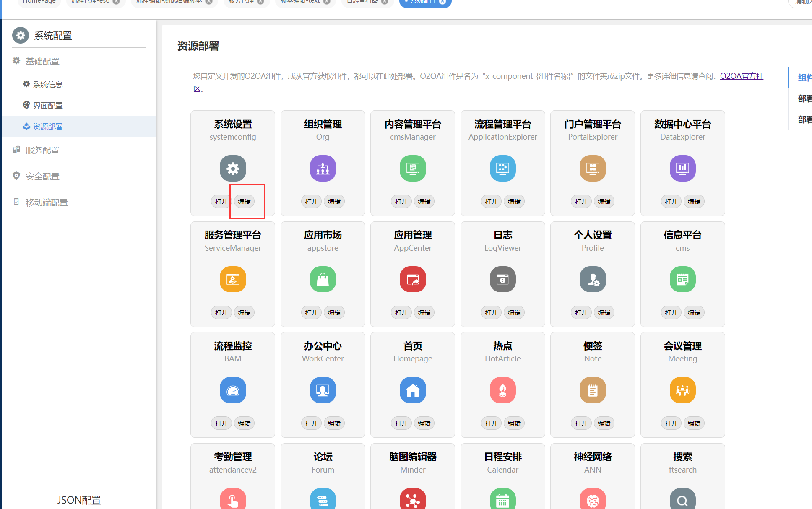The width and height of the screenshot is (812, 509).
Task: Click the 流程监控 BAM gauge icon
Action: pyautogui.click(x=233, y=390)
